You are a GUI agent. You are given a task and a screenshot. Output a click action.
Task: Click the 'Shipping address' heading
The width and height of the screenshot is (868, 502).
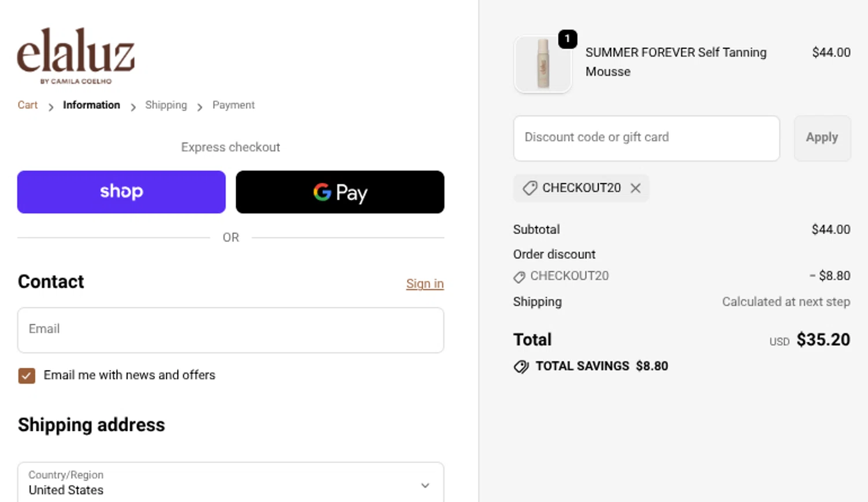(x=91, y=424)
